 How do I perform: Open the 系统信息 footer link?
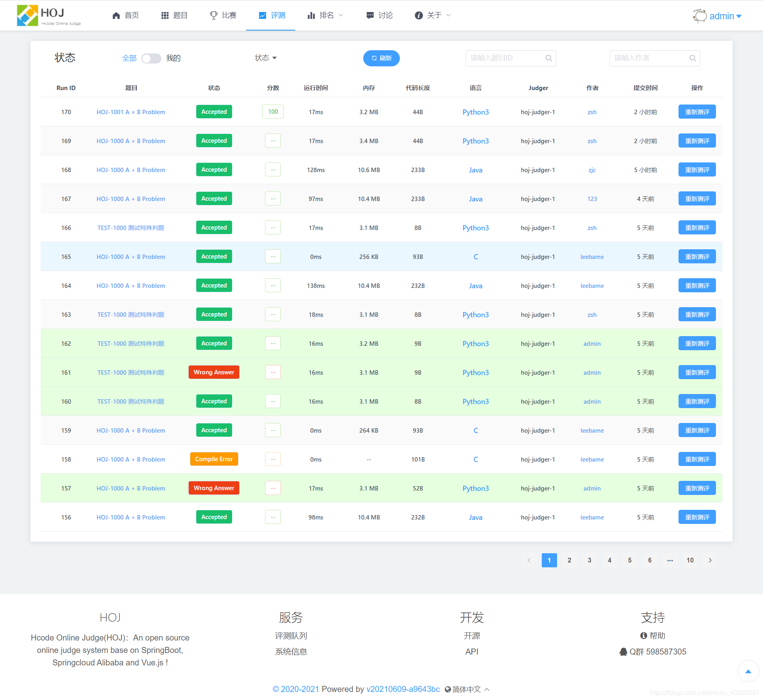tap(291, 652)
